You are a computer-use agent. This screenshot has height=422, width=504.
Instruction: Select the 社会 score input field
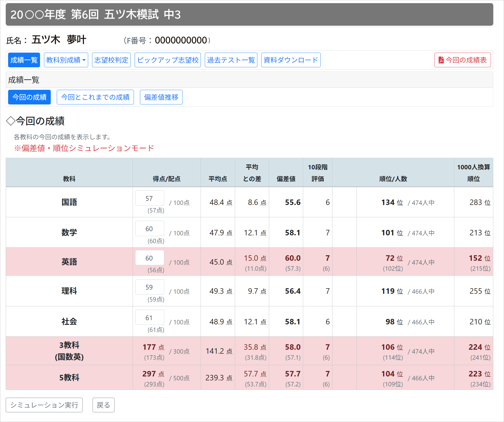point(150,318)
